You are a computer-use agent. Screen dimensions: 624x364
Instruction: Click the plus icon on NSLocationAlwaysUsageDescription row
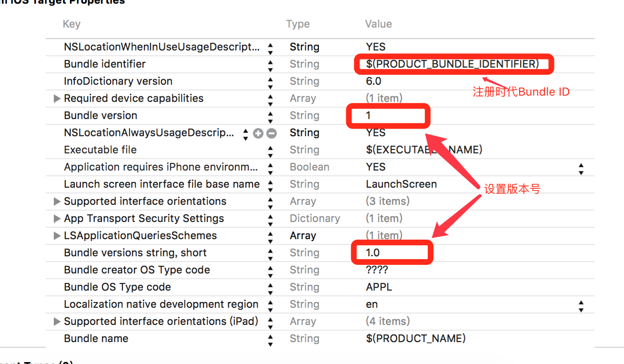258,133
